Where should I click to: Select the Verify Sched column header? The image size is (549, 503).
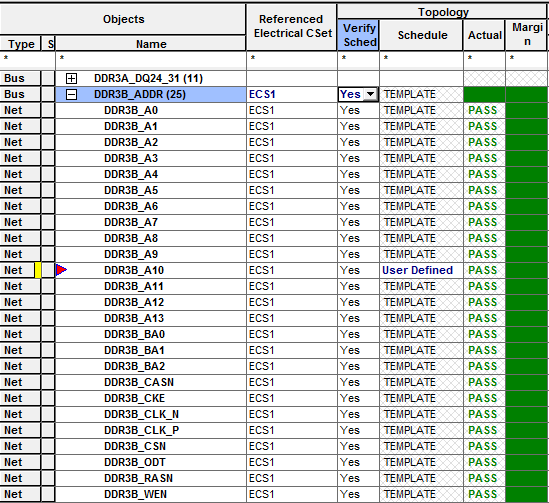pos(358,35)
